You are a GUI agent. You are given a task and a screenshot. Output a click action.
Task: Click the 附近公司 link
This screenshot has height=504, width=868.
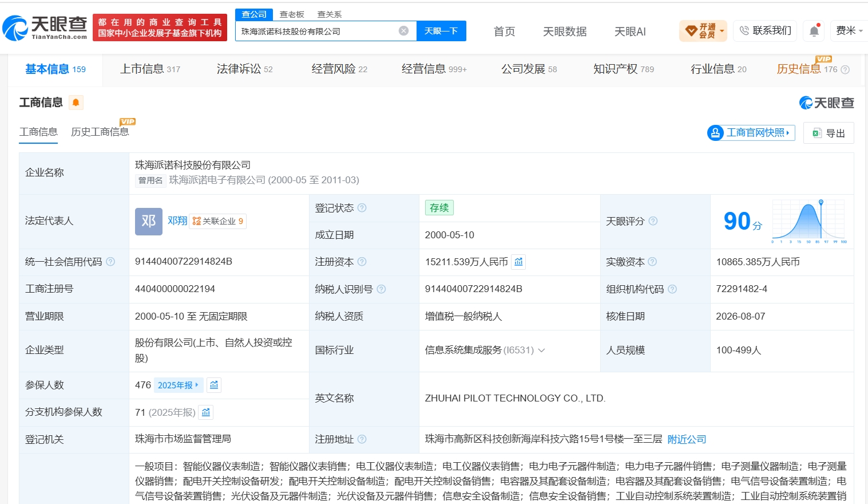coord(687,439)
